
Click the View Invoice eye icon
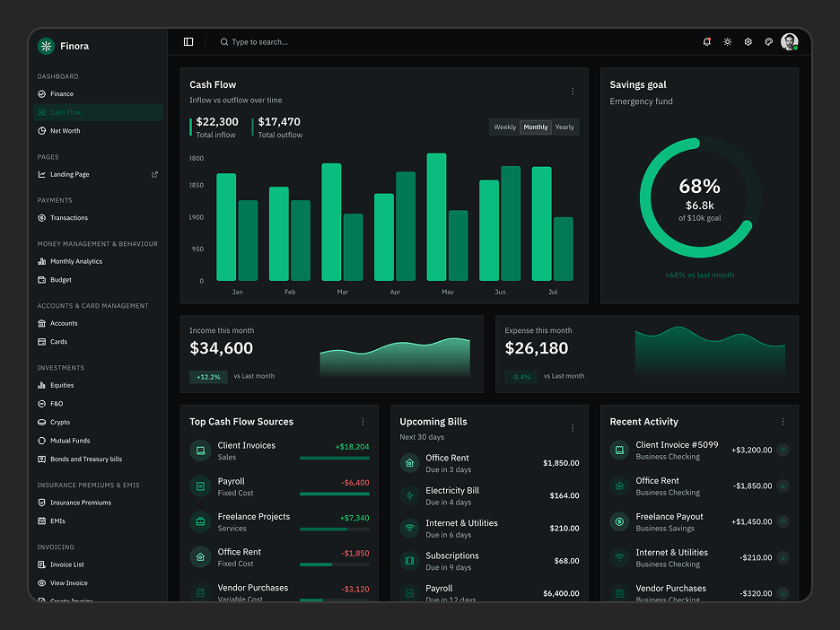click(42, 582)
